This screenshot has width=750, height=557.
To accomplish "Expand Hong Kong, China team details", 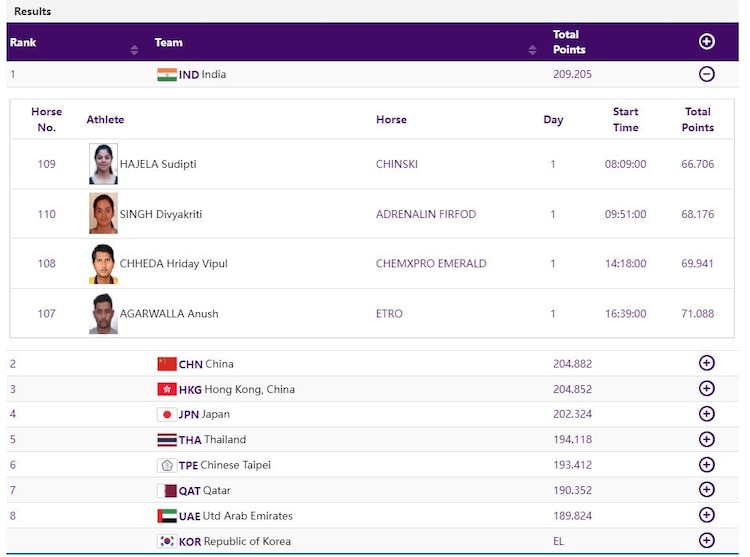I will [x=706, y=389].
